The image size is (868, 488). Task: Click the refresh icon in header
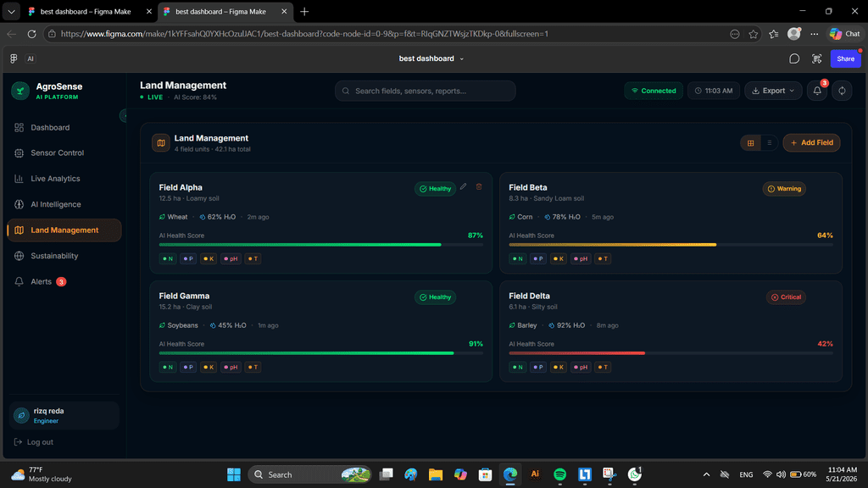[x=842, y=91]
